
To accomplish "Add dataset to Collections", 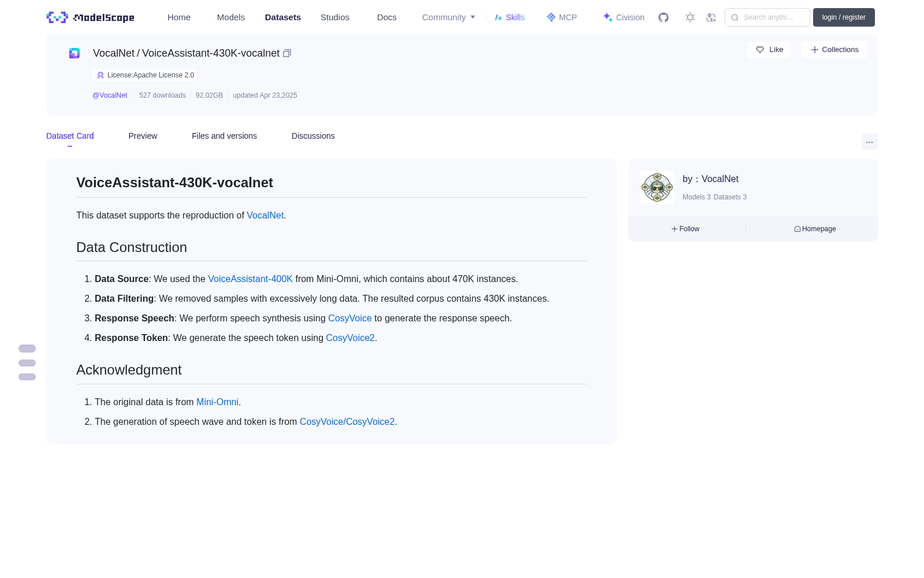I will 834,50.
